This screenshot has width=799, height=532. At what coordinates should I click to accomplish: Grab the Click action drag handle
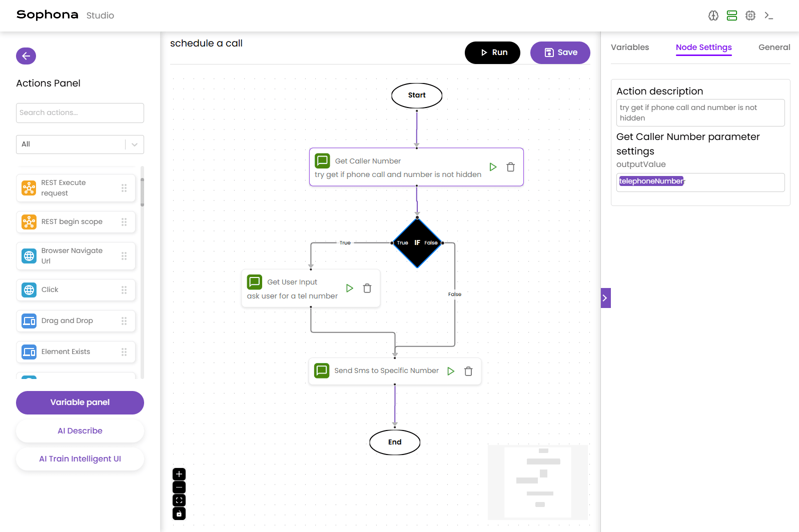124,290
